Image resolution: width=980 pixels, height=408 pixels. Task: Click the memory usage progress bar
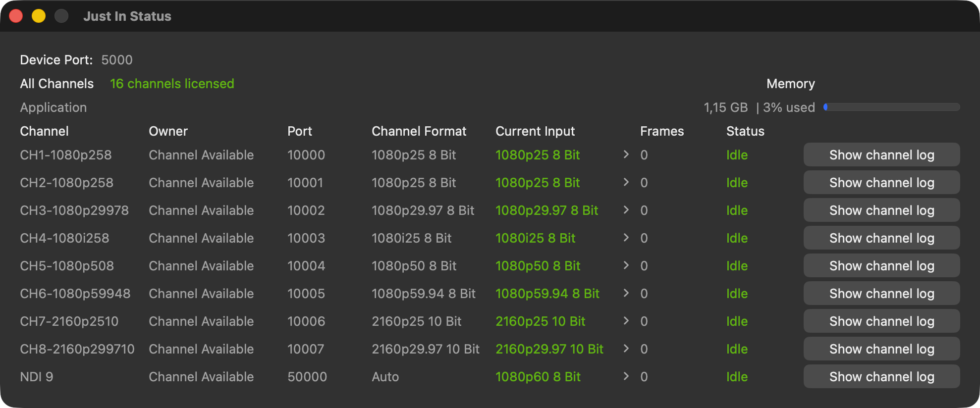coord(891,107)
